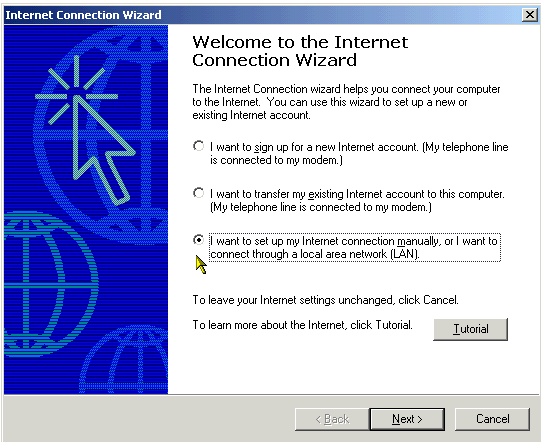Click the starburst sparkle above the arrow graphic
The height and width of the screenshot is (443, 543).
(77, 91)
